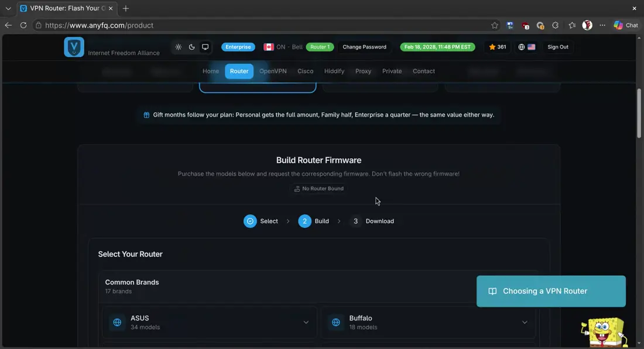Click the blue extension icon with 9+ badge
This screenshot has width=644, height=349.
point(510,25)
